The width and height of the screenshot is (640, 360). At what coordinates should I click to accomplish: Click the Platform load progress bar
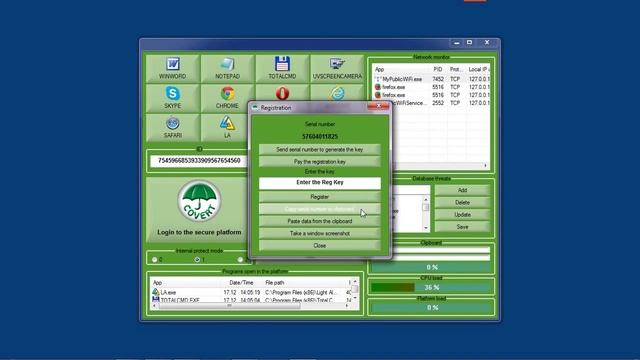[431, 308]
